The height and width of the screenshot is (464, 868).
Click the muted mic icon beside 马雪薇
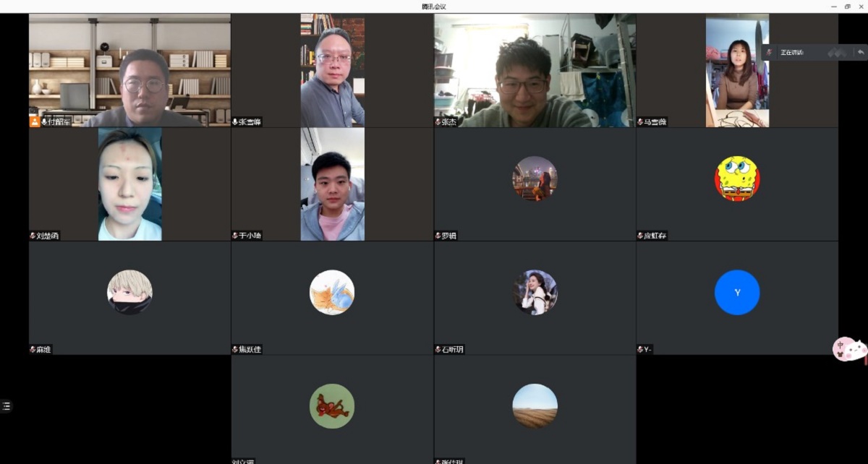pos(640,122)
